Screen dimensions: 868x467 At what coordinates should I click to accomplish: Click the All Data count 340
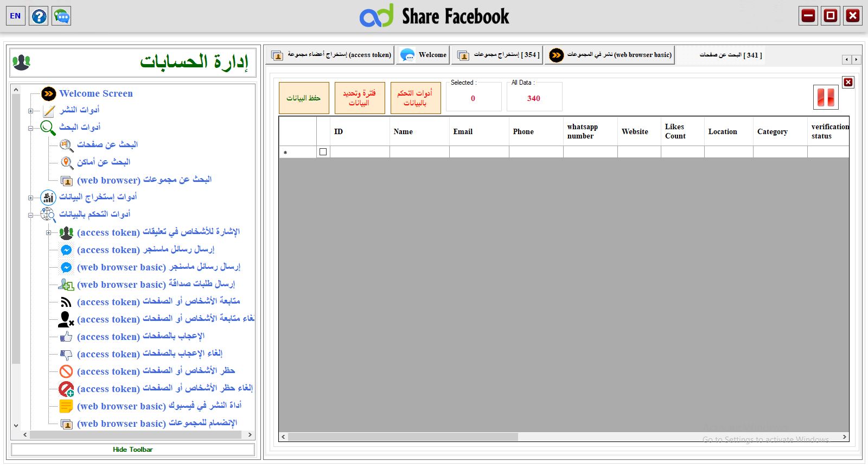click(534, 98)
